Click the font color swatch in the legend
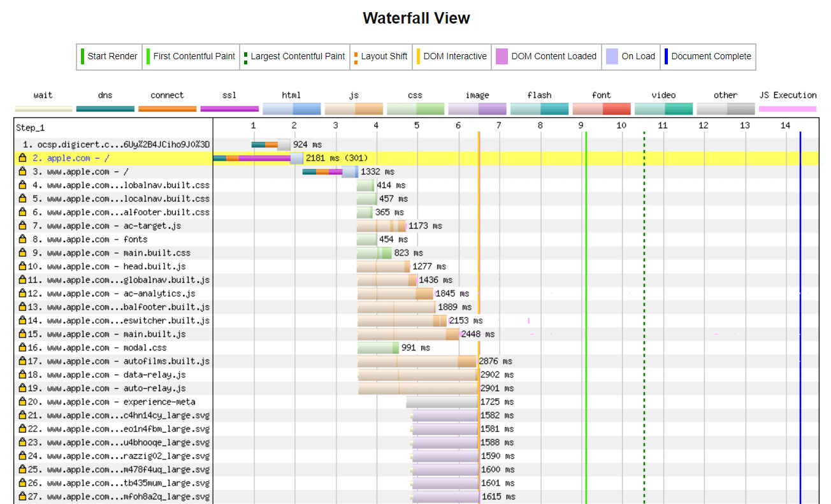The height and width of the screenshot is (504, 831). 602,109
